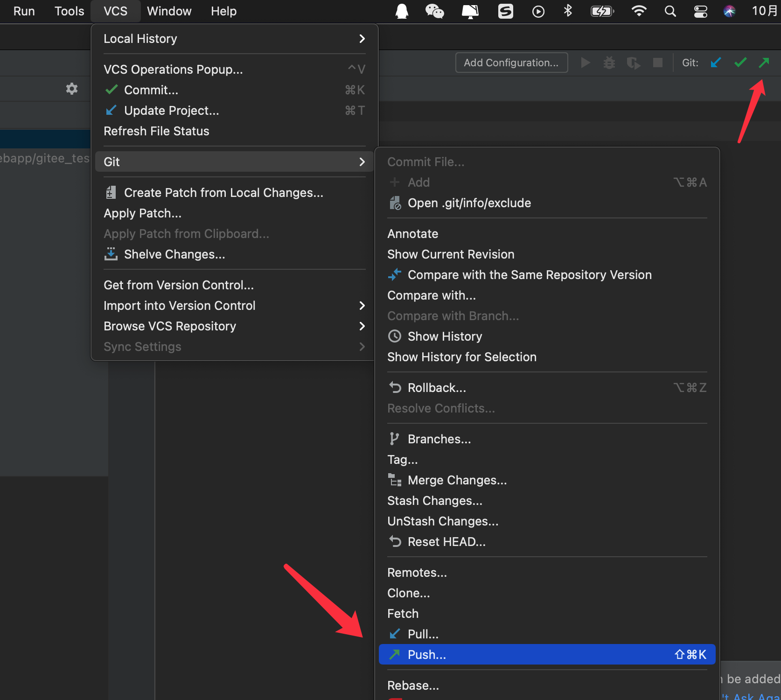
Task: Click the Git update project blue arrow icon in toolbar
Action: pos(716,63)
